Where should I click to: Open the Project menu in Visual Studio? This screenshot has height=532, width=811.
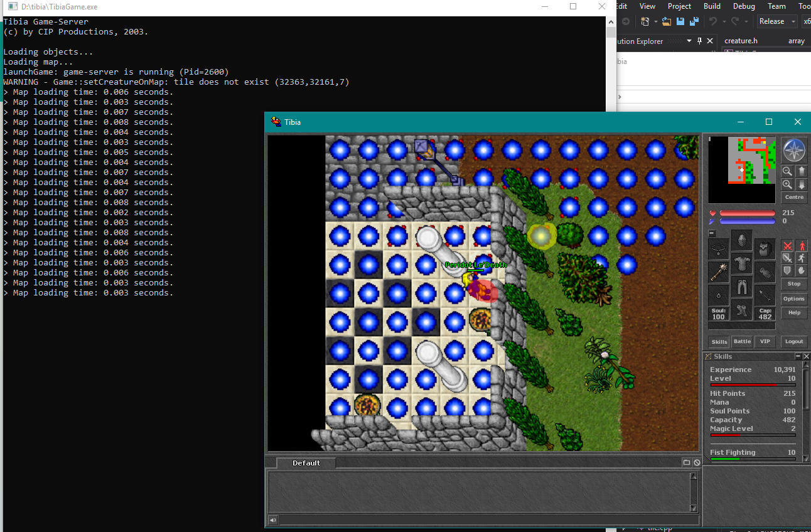[679, 6]
